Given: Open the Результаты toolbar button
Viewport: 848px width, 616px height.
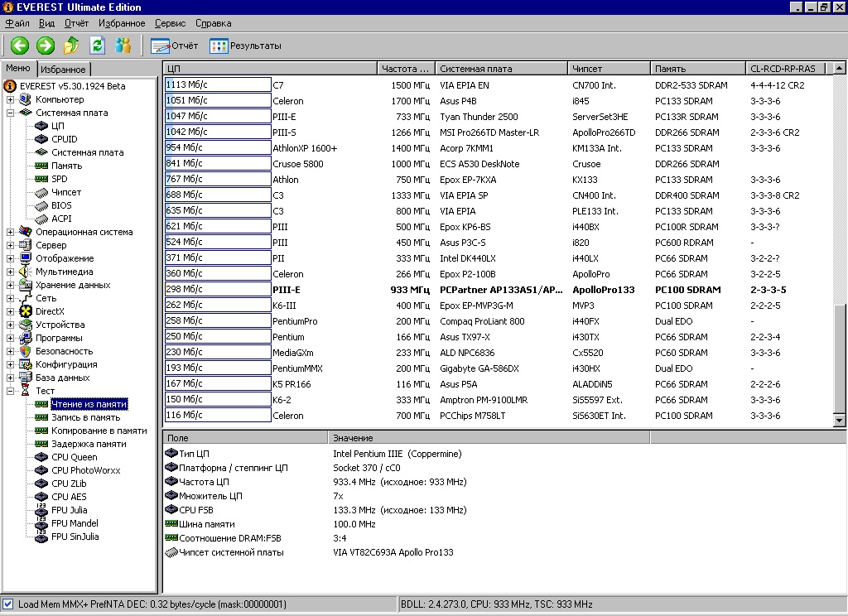Looking at the screenshot, I should [x=246, y=46].
